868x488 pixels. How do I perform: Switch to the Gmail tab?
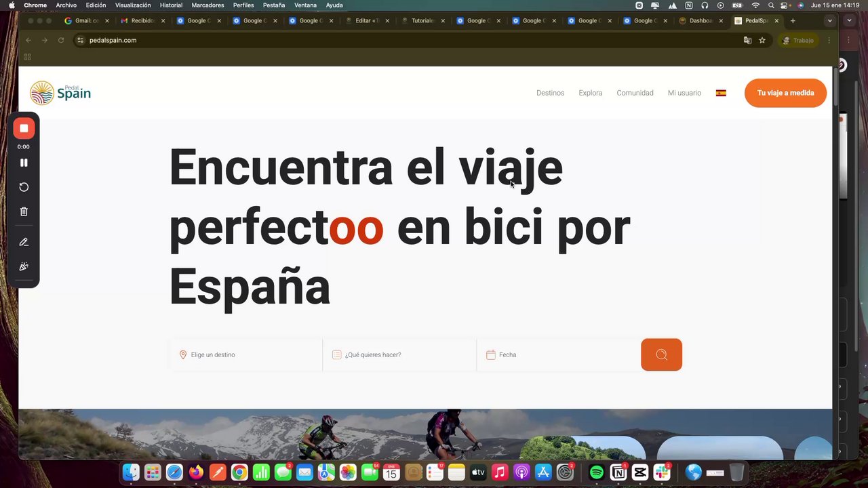87,20
